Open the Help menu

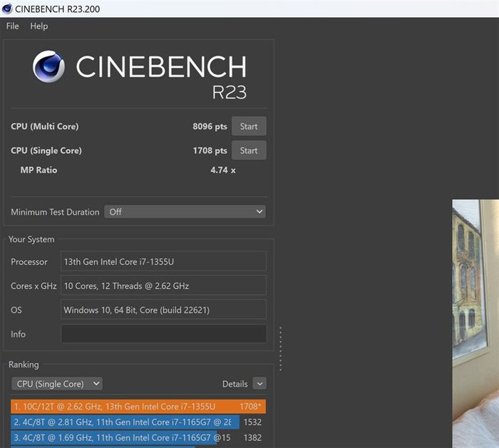pyautogui.click(x=39, y=26)
